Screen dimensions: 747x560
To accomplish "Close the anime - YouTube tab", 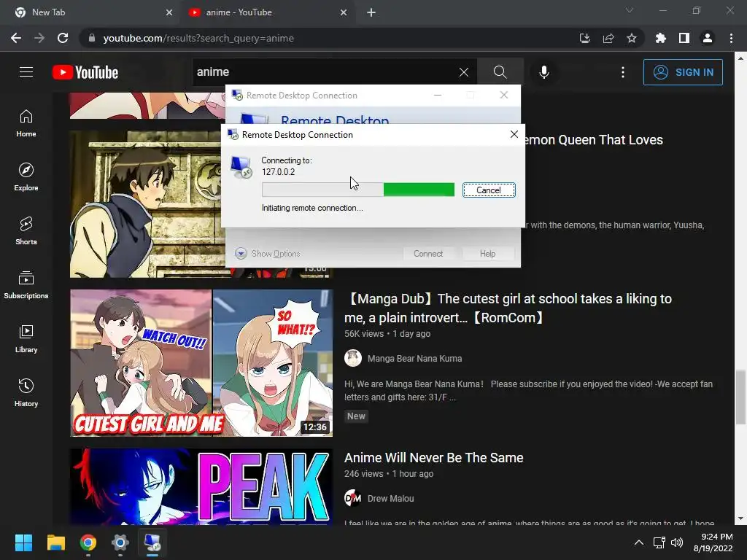I will pyautogui.click(x=344, y=12).
